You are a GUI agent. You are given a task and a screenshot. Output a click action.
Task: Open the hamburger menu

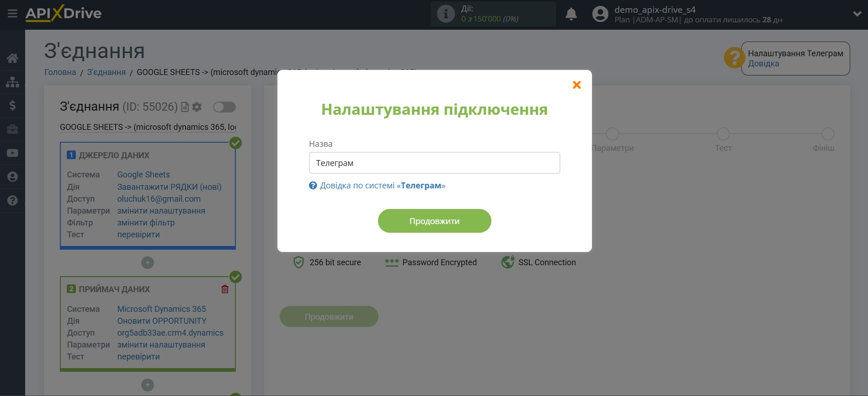[x=12, y=14]
